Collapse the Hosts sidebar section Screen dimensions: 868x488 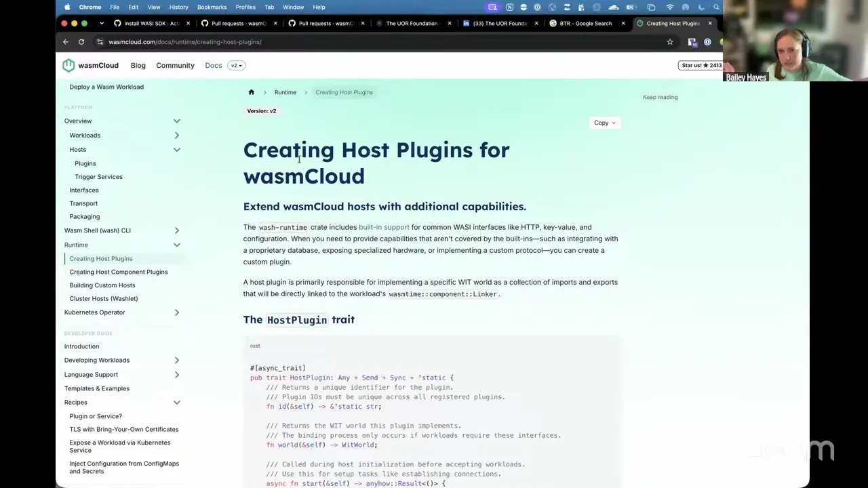(176, 150)
